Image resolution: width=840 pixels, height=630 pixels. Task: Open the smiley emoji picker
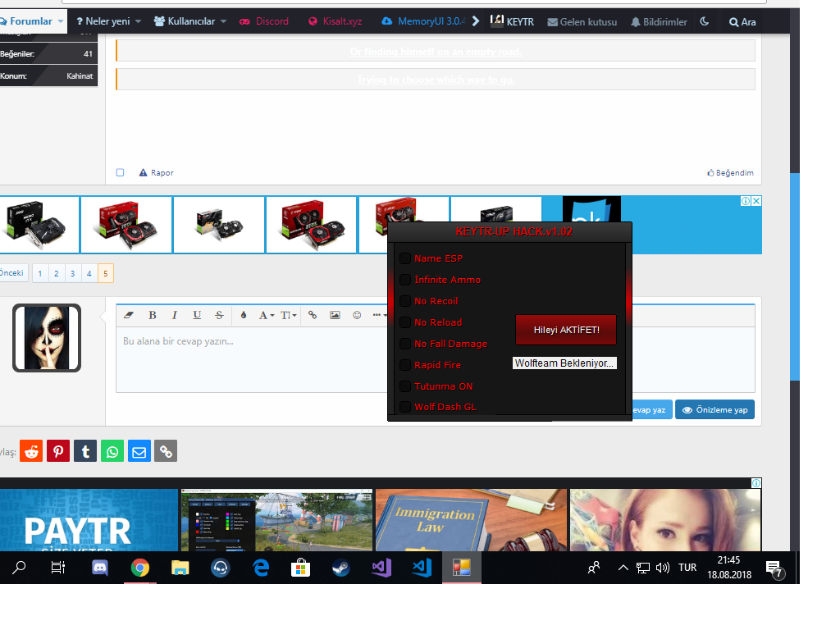(357, 315)
